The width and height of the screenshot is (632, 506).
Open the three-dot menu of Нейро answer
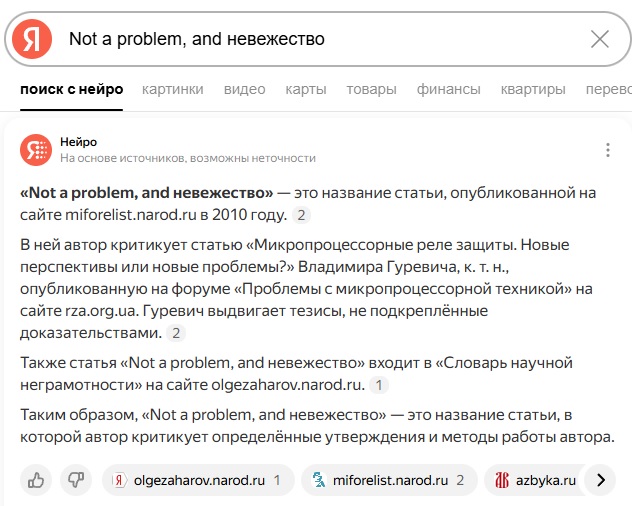click(x=608, y=150)
